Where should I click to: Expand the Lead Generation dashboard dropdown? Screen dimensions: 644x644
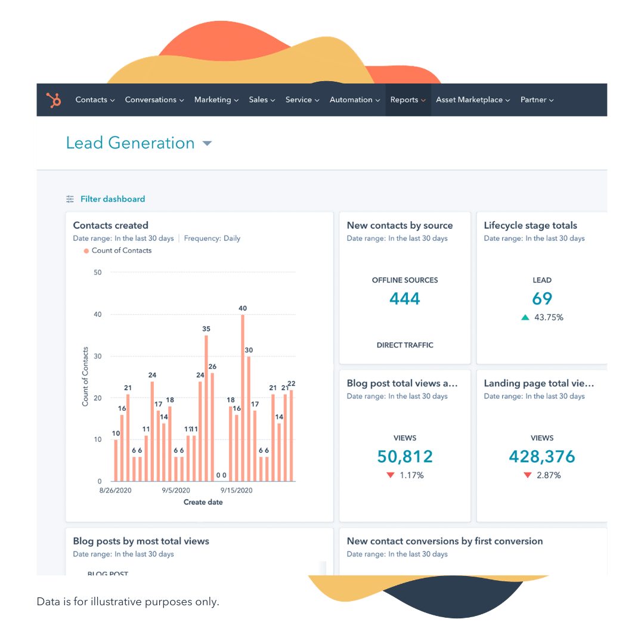[x=207, y=144]
